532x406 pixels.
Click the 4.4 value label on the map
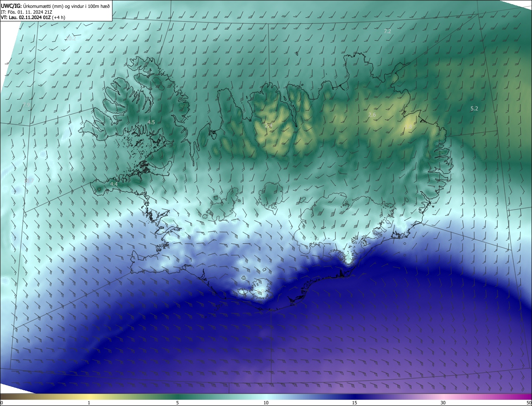click(x=114, y=184)
